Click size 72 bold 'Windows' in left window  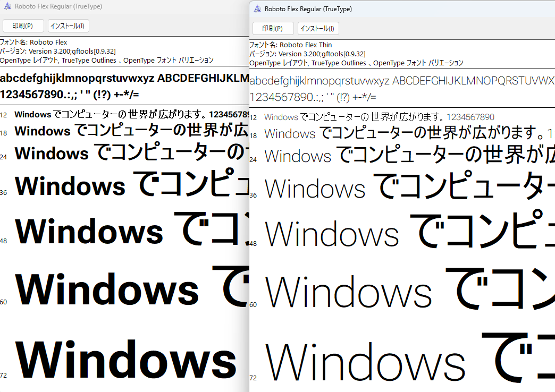pyautogui.click(x=125, y=360)
